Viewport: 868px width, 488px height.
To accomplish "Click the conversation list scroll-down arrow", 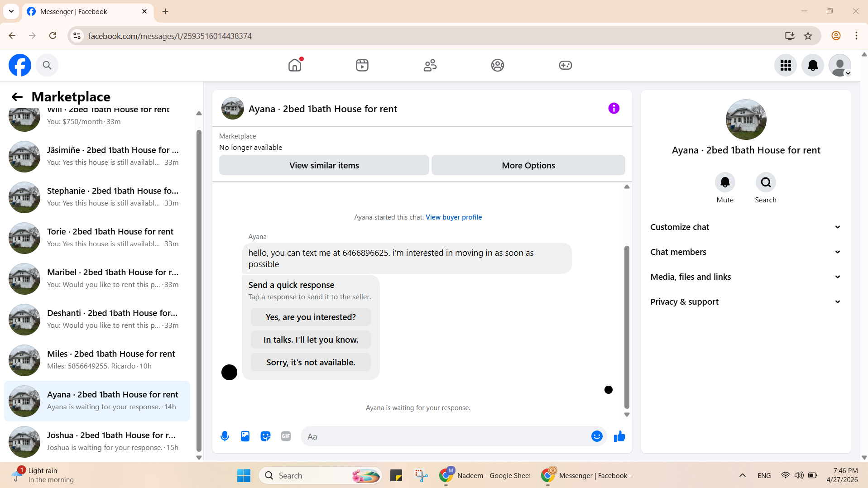I will point(199,458).
